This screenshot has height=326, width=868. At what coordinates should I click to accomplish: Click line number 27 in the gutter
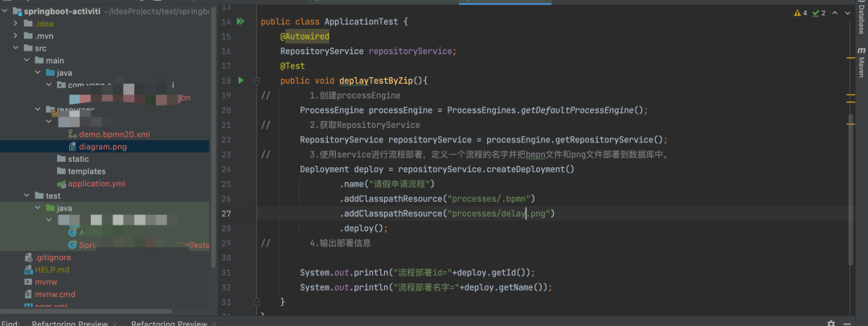pyautogui.click(x=226, y=213)
